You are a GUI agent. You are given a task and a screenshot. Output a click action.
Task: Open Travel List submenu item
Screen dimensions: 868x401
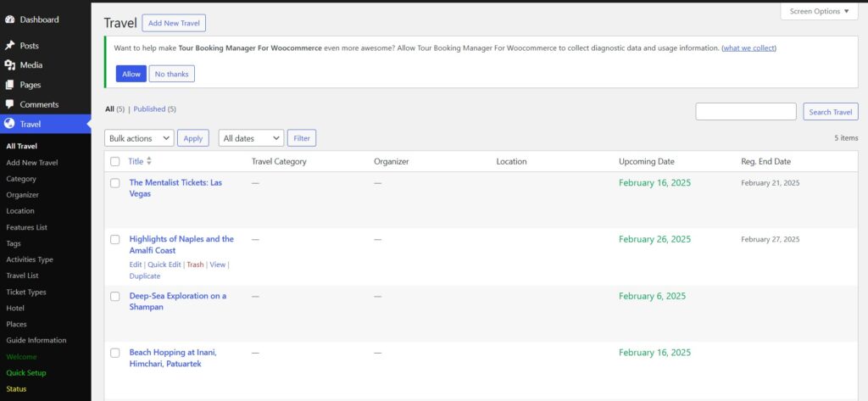click(x=22, y=276)
